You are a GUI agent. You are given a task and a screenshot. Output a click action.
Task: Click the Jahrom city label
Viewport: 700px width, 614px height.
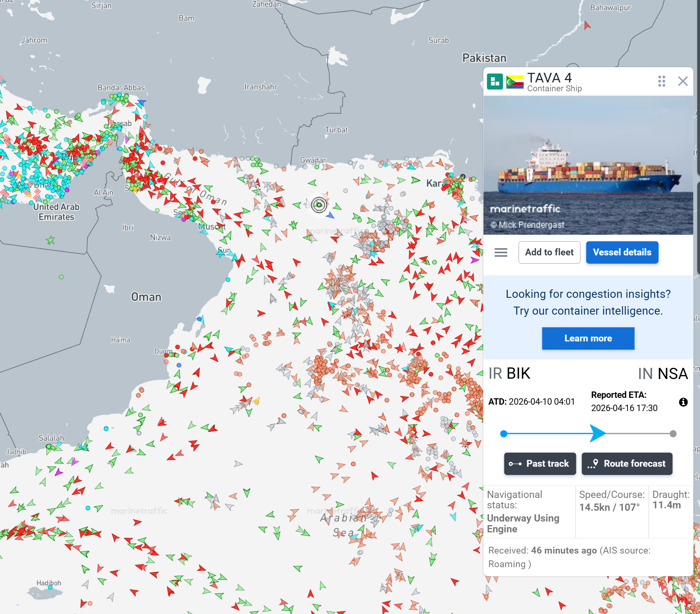point(34,40)
